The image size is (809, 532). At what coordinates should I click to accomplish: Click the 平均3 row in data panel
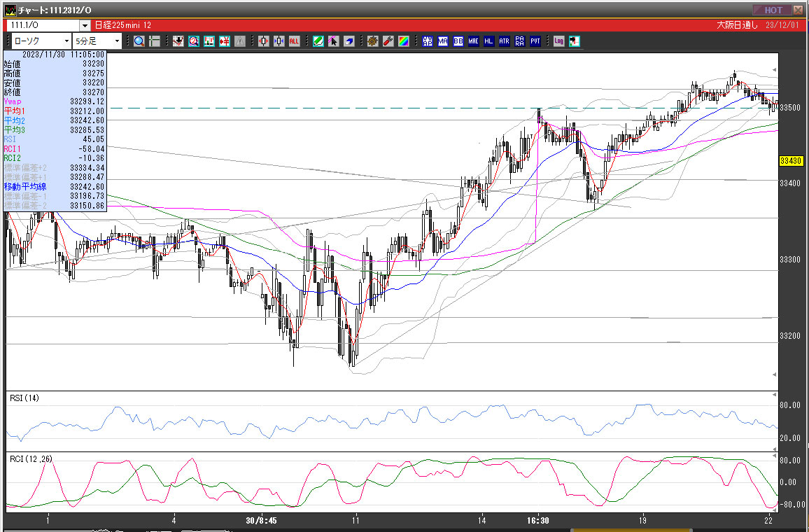point(54,130)
